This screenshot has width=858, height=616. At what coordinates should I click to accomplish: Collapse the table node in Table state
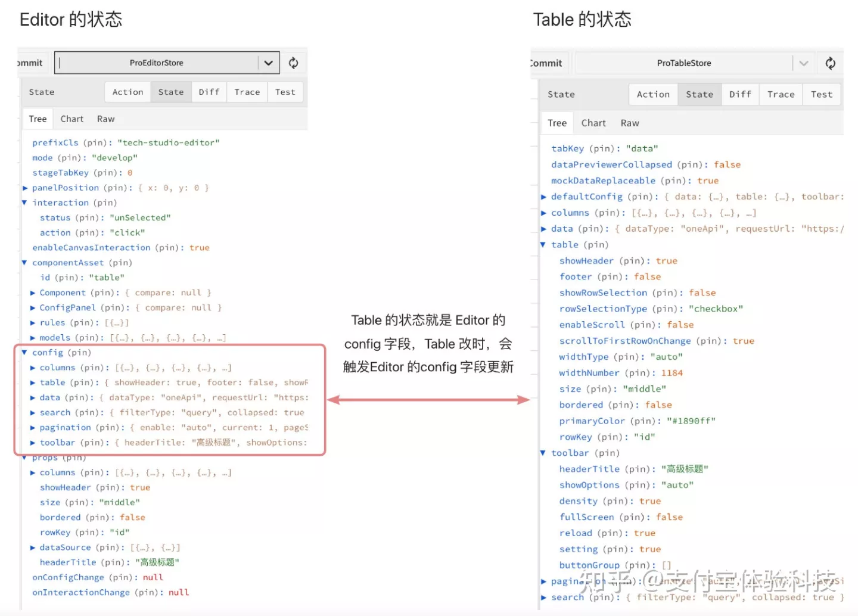543,245
